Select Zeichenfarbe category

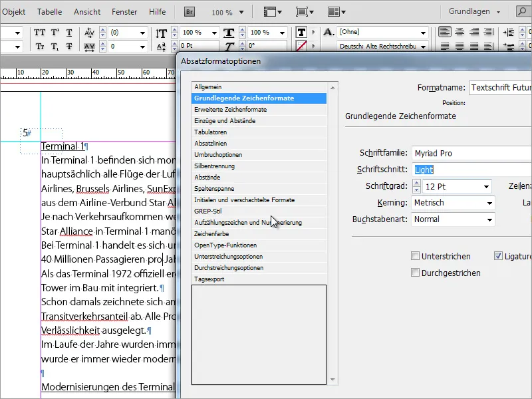[x=259, y=234]
